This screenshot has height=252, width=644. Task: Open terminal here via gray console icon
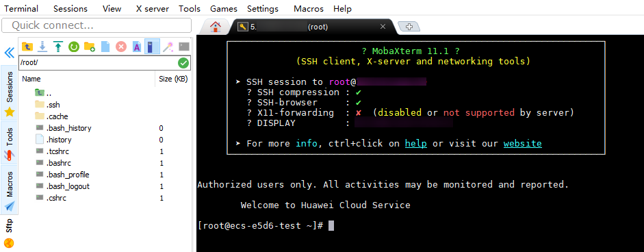point(184,47)
